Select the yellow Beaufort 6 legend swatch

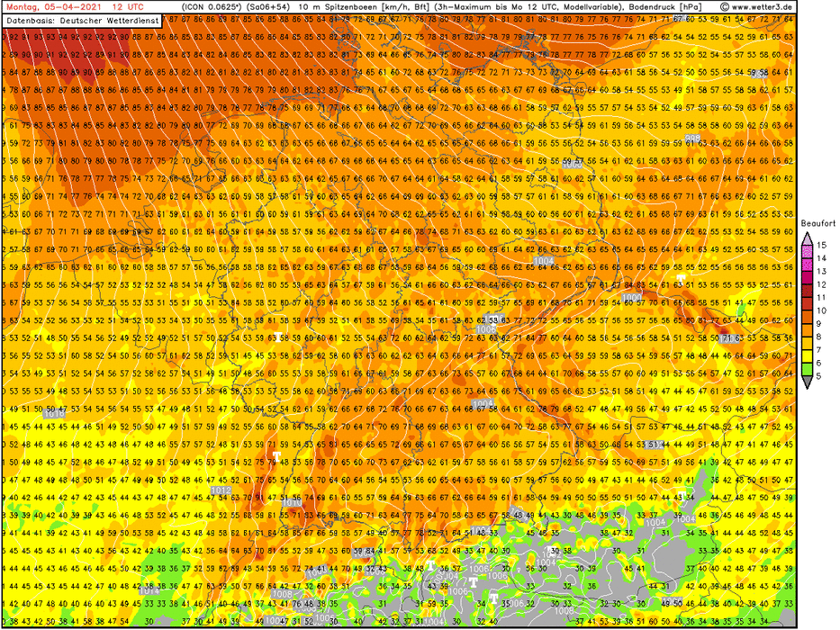click(x=808, y=356)
